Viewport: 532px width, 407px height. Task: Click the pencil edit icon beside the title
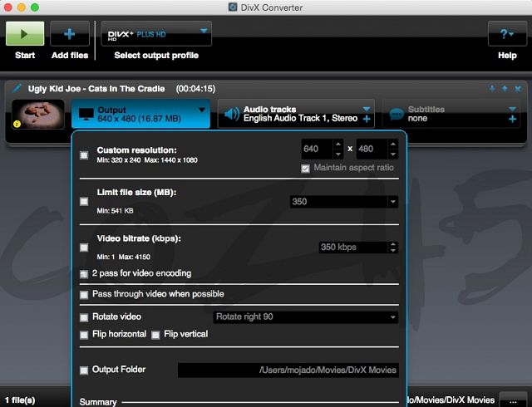(17, 88)
